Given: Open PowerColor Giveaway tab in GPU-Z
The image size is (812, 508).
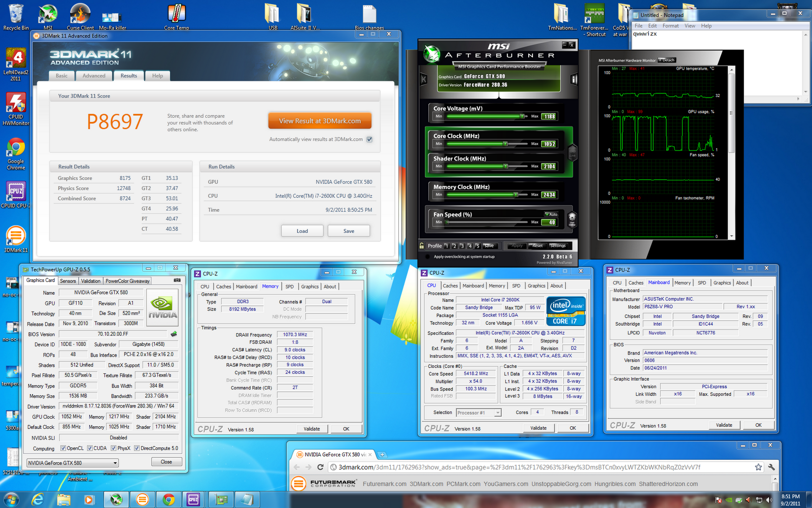Looking at the screenshot, I should 127,281.
